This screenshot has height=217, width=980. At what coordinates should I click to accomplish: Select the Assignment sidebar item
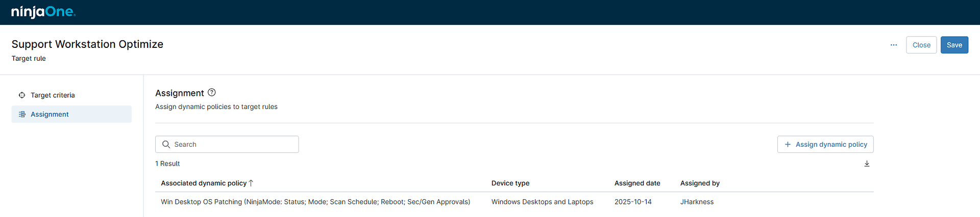tap(50, 114)
